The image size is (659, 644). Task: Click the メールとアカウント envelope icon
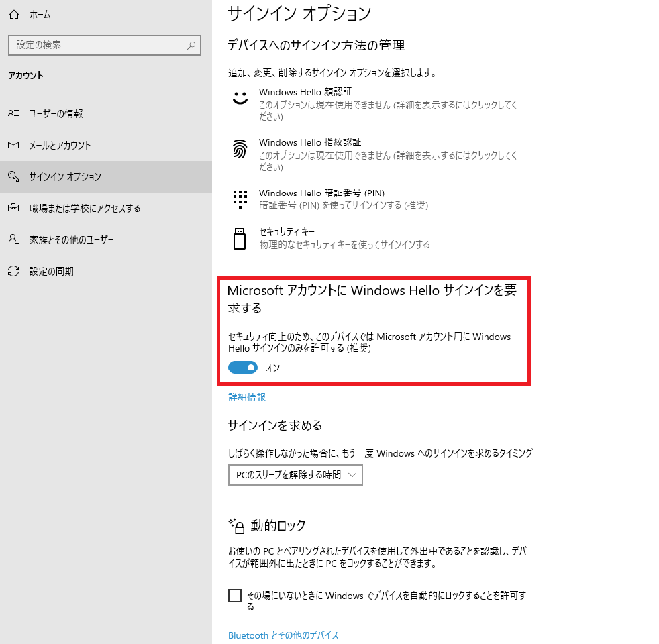click(13, 145)
